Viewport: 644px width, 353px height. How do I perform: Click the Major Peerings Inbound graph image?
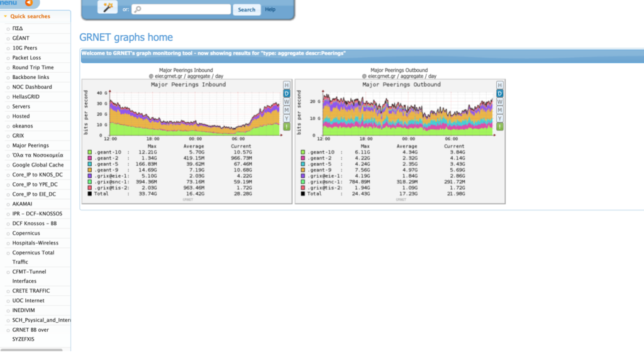coord(187,141)
